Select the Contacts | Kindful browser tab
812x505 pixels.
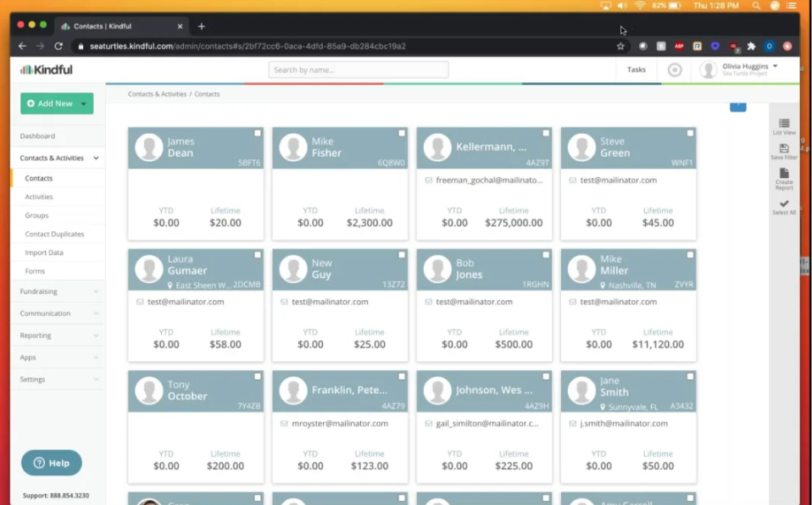click(122, 26)
